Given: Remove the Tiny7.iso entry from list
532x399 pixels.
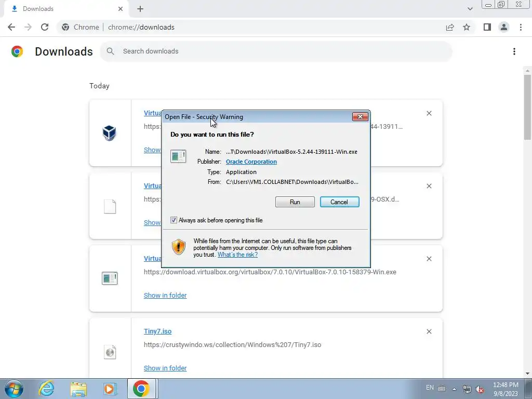Looking at the screenshot, I should pos(429,331).
